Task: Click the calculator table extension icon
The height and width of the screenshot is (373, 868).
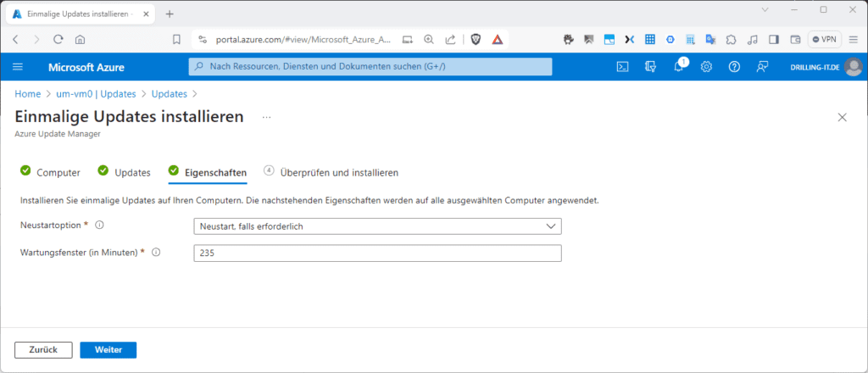Action: (x=690, y=39)
